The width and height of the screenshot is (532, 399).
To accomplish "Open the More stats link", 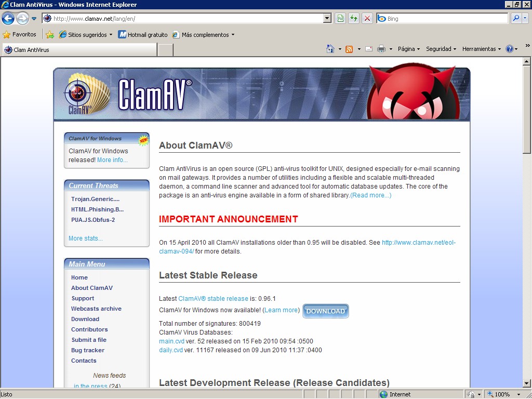I will pos(86,238).
